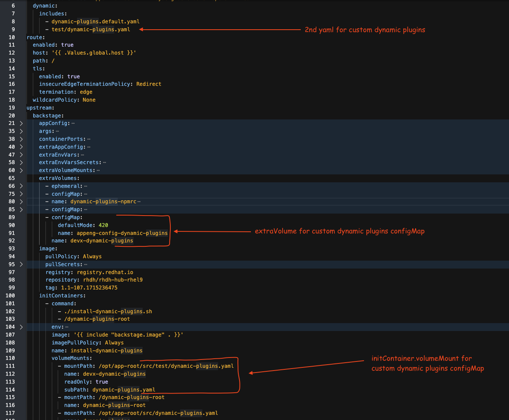Unfold the extraEnvVars block
The image size is (509, 420).
click(21, 155)
